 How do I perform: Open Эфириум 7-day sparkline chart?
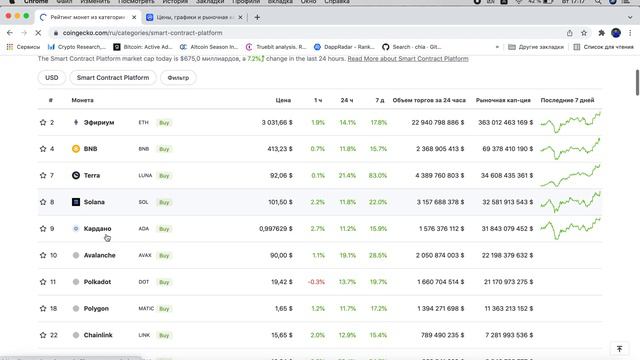tap(571, 122)
